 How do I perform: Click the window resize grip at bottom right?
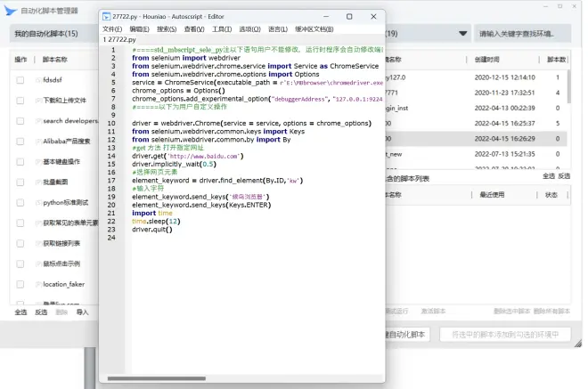pyautogui.click(x=578, y=343)
